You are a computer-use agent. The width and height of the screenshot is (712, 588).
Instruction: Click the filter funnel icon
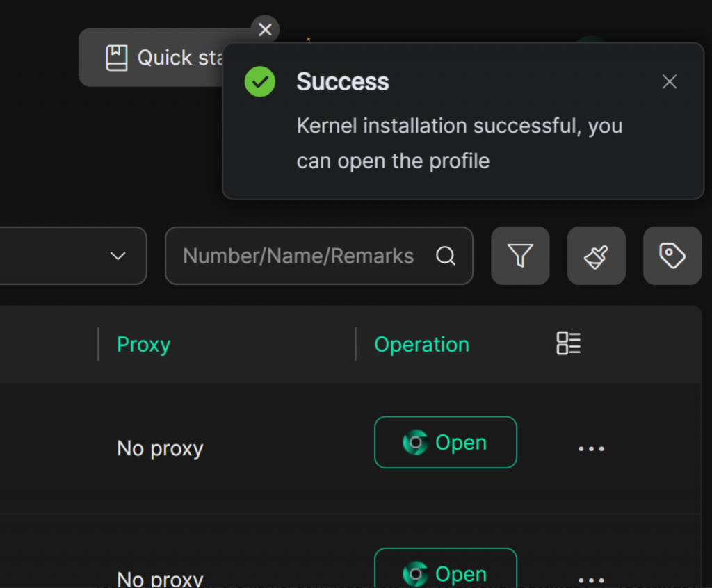[x=520, y=256]
